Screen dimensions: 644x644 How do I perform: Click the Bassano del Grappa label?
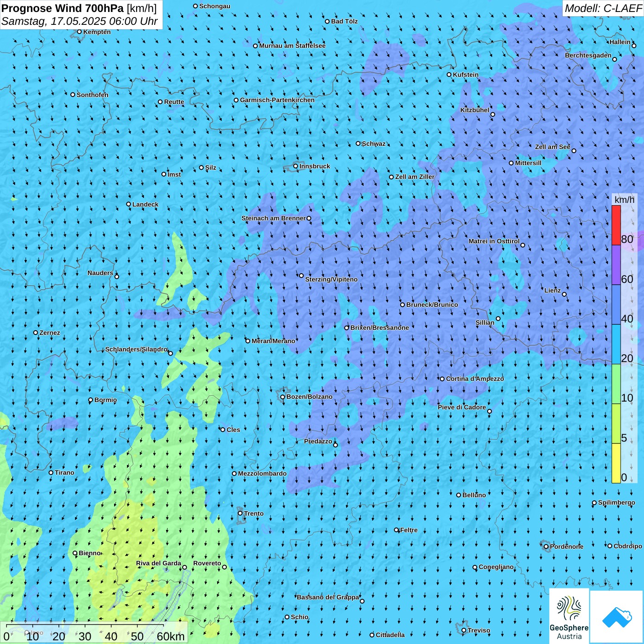click(328, 597)
